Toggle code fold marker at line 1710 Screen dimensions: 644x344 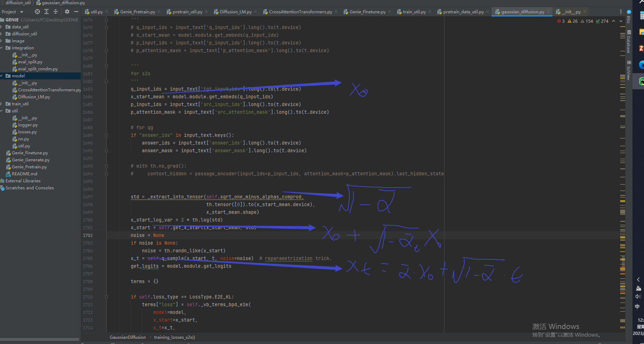(106, 297)
